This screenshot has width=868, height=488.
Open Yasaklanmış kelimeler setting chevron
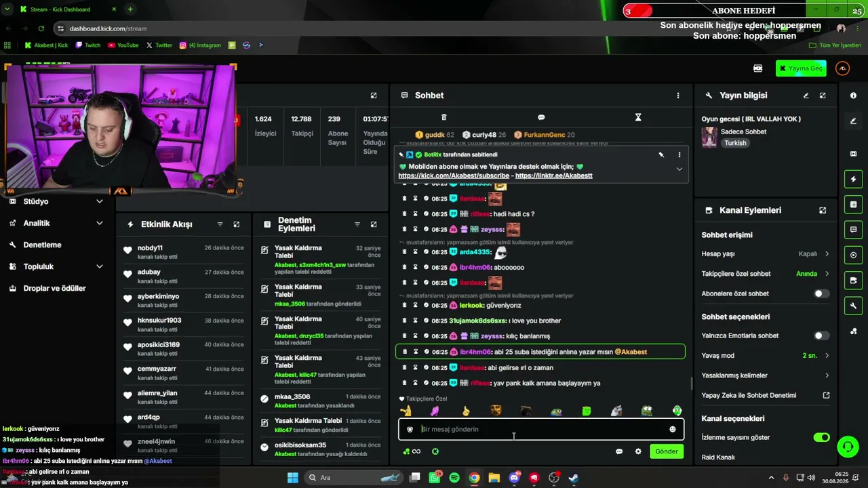pos(827,375)
